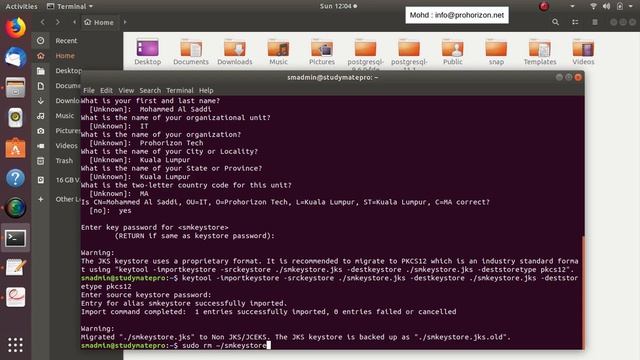
Task: Open system menu arrow in top bar
Action: click(x=630, y=6)
